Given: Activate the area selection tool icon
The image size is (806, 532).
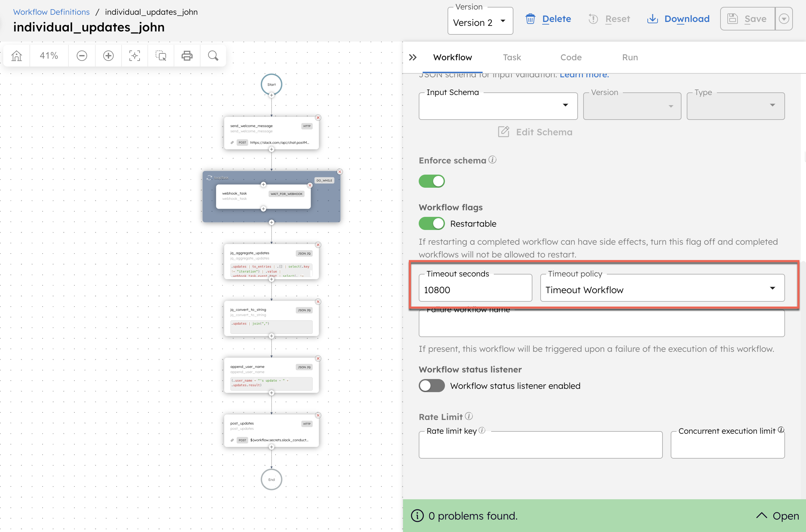Looking at the screenshot, I should (161, 56).
